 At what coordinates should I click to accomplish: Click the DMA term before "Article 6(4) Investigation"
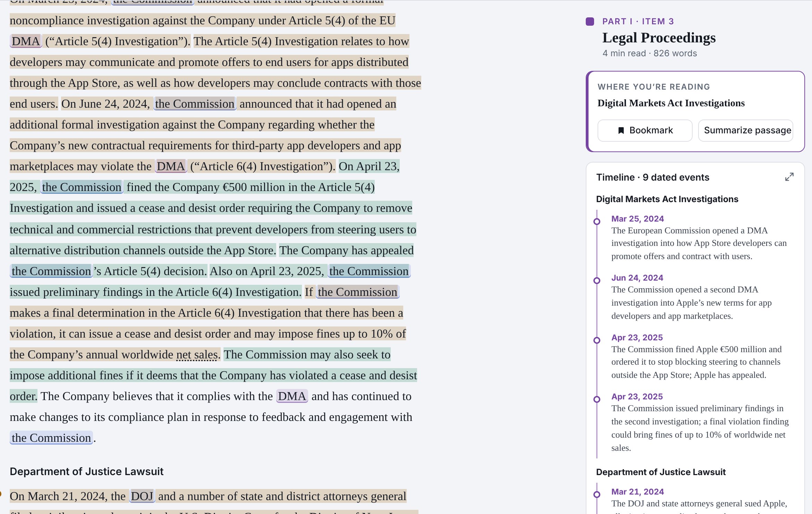[x=171, y=166]
